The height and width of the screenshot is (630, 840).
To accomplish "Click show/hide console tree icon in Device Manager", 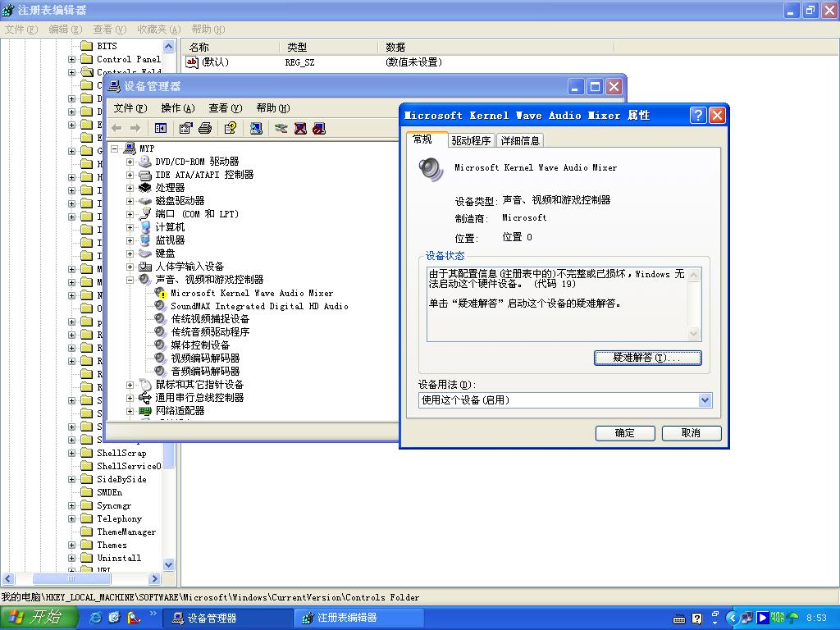I will pyautogui.click(x=160, y=129).
